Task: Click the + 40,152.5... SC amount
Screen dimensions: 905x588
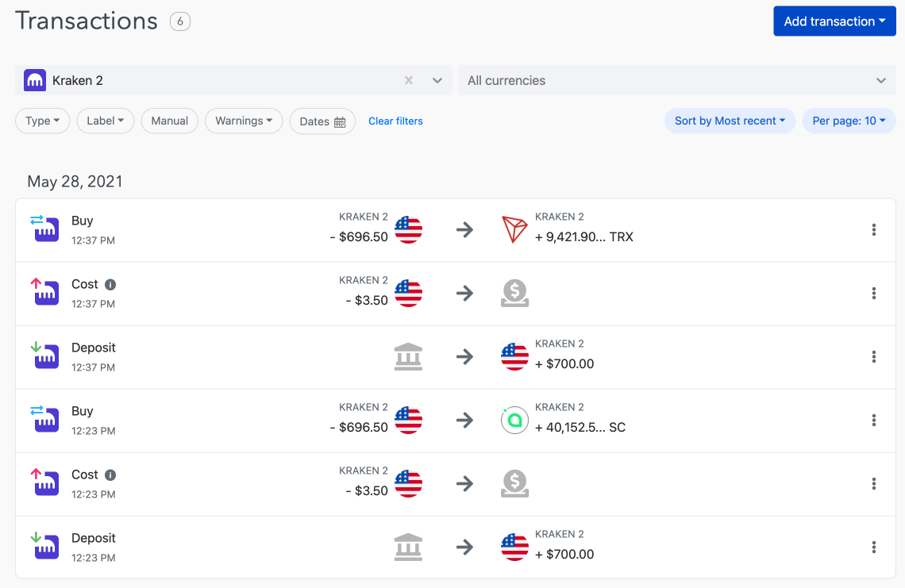Action: 580,428
